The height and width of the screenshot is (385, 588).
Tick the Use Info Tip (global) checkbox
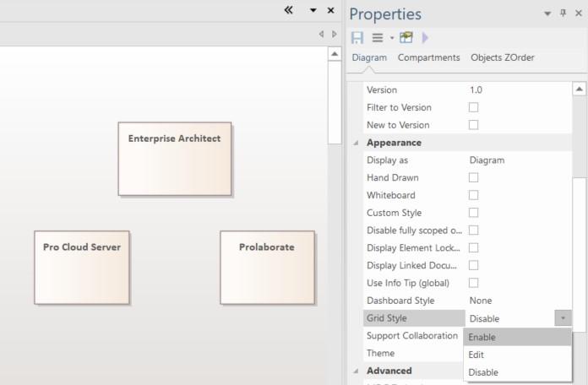(x=473, y=283)
